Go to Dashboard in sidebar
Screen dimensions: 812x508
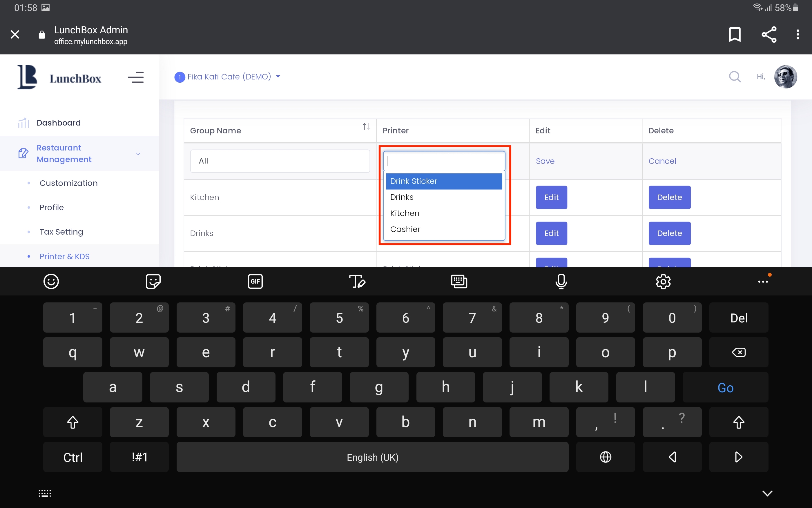pos(59,123)
